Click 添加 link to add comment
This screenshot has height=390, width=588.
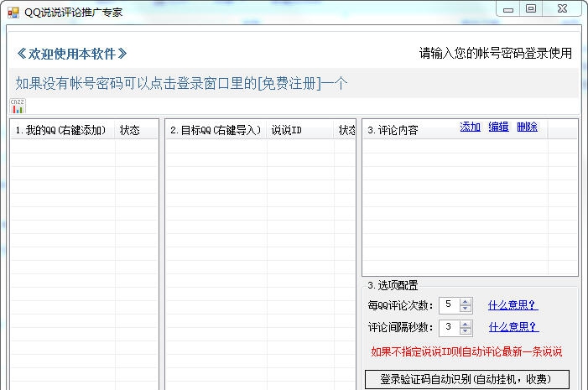(471, 127)
